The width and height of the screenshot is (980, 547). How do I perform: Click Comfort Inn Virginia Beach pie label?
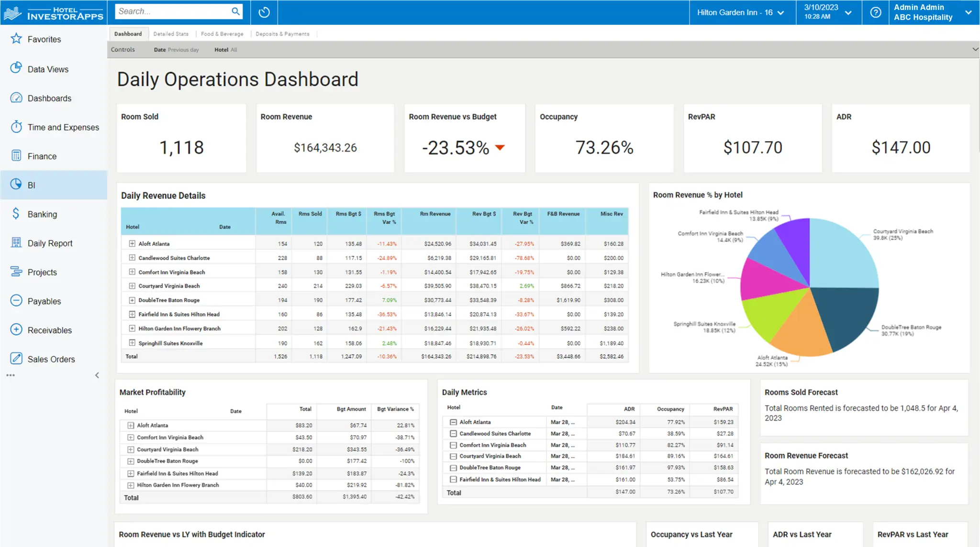[x=710, y=237]
